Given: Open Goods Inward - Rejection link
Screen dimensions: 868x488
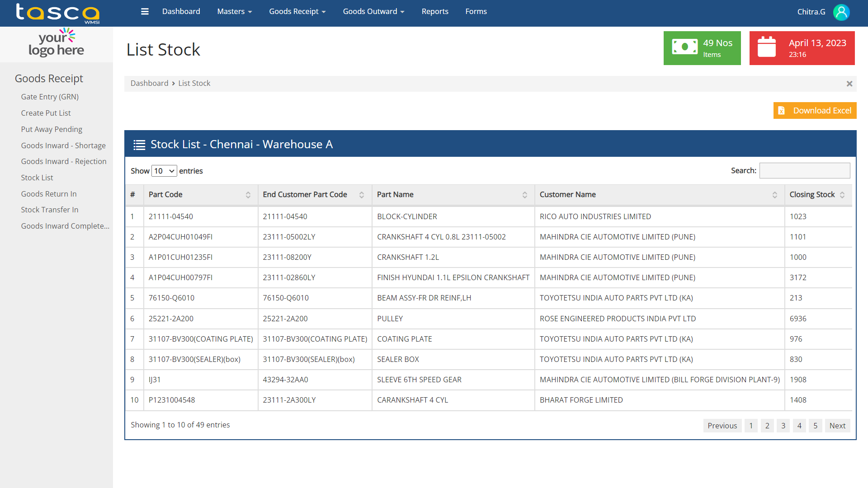Looking at the screenshot, I should pos(64,161).
